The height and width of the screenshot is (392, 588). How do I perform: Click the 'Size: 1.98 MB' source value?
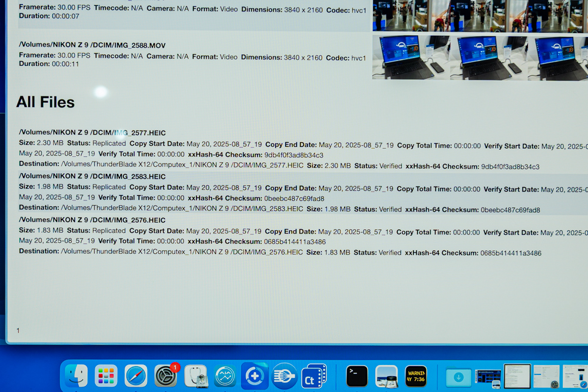tap(41, 187)
